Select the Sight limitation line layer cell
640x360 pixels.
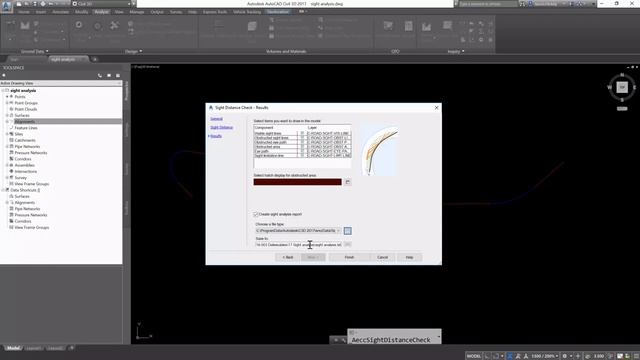tap(329, 156)
